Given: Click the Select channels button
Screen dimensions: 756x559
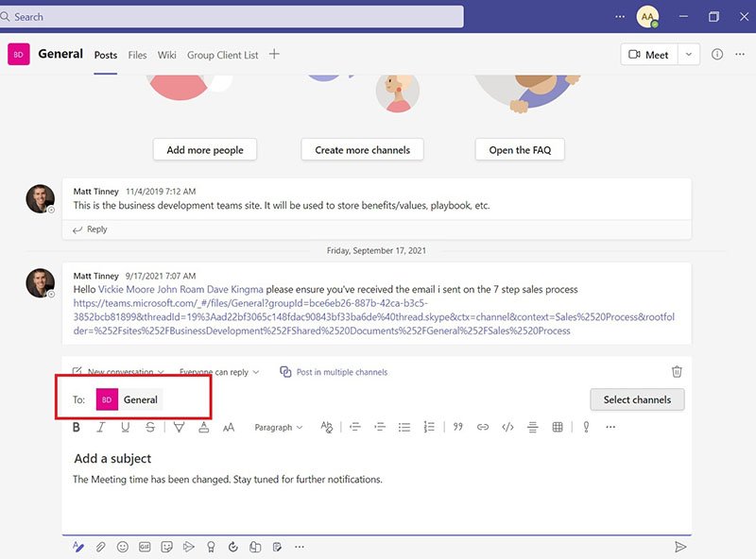Looking at the screenshot, I should pyautogui.click(x=637, y=399).
